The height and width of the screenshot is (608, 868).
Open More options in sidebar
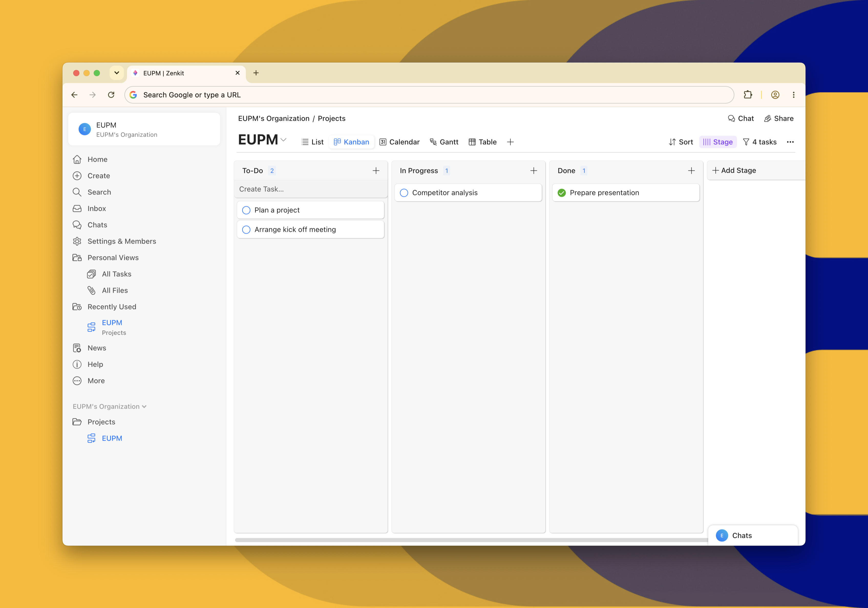click(88, 381)
